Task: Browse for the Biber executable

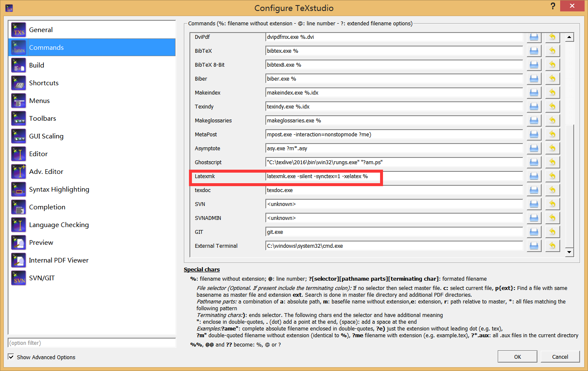Action: tap(534, 79)
